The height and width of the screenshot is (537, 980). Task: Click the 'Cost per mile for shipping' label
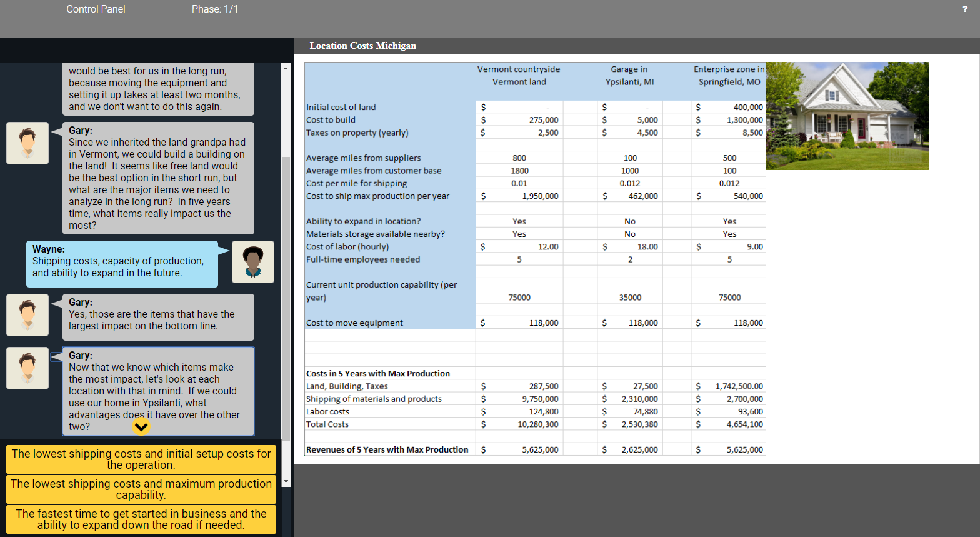pos(356,183)
